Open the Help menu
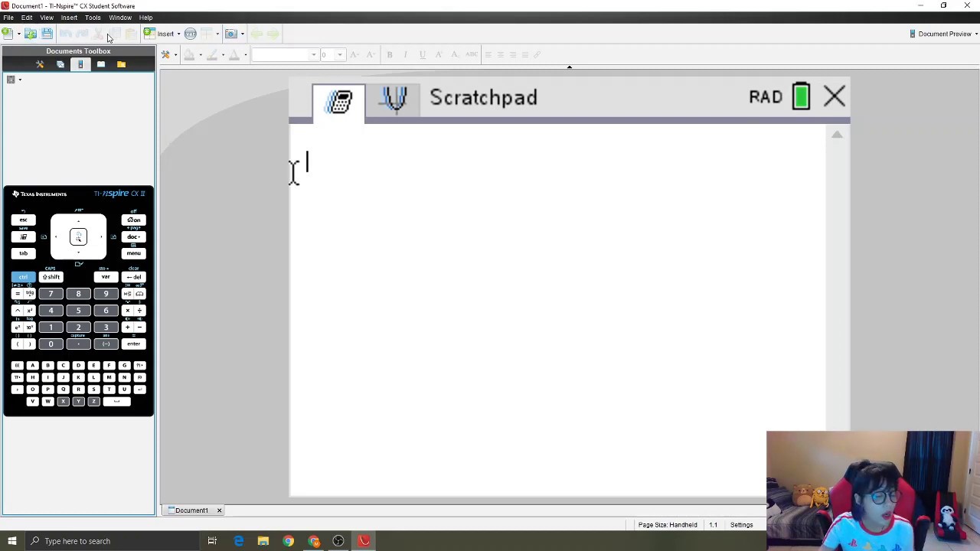Viewport: 980px width, 551px height. pyautogui.click(x=145, y=18)
